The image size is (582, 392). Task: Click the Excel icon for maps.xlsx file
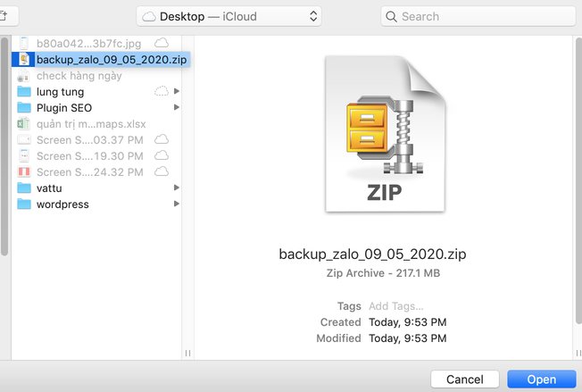[x=24, y=124]
